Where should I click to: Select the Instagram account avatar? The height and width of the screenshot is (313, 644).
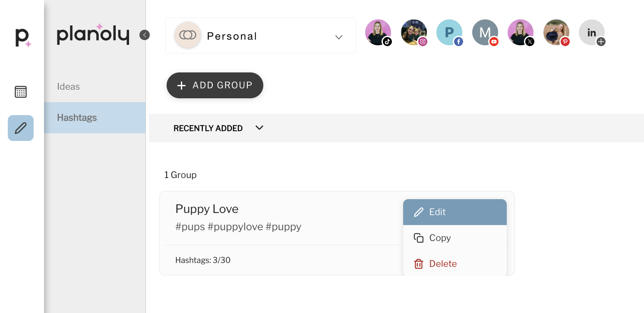point(414,32)
